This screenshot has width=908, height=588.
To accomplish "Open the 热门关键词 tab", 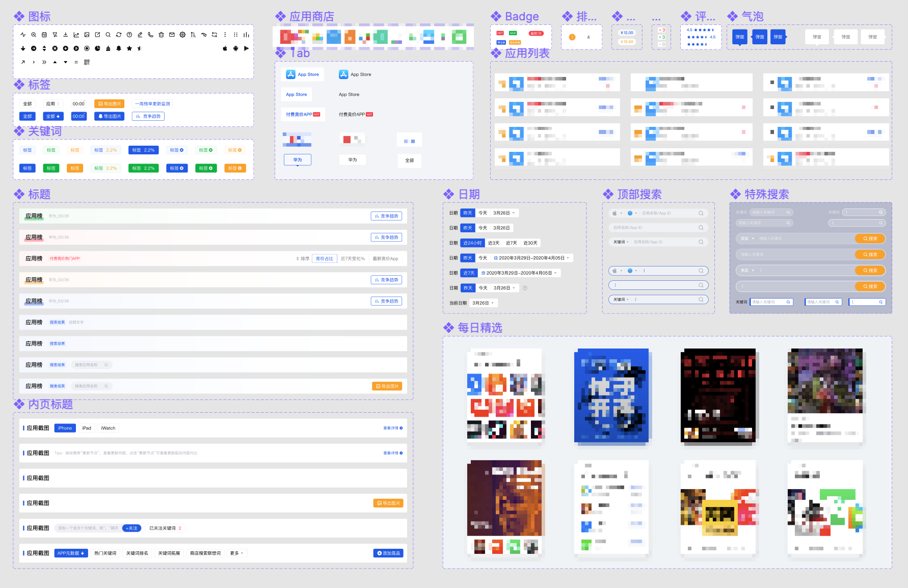I will pyautogui.click(x=105, y=553).
